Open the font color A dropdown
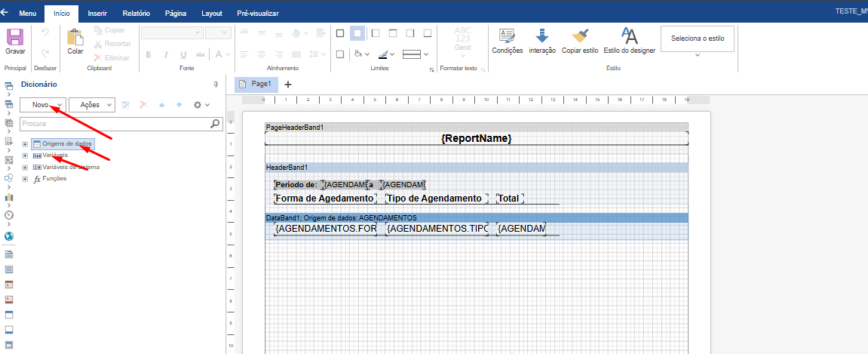Viewport: 868px width, 354px height. click(222, 54)
